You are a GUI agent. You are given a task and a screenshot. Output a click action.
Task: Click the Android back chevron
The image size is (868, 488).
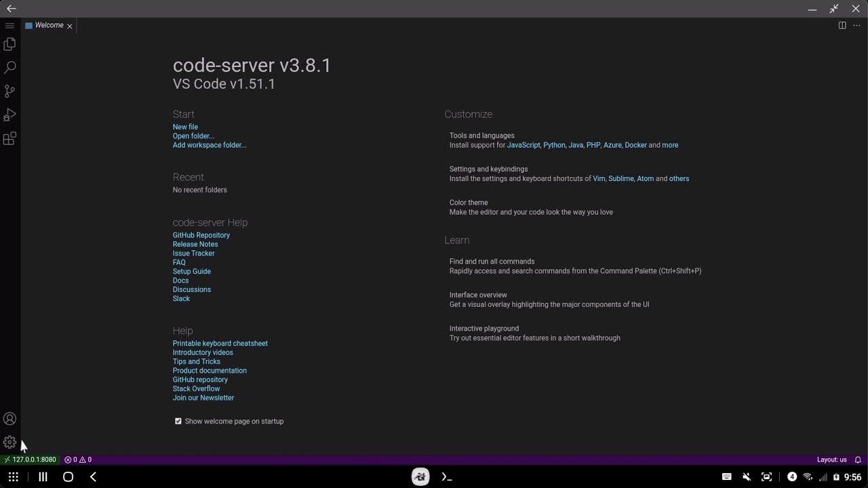click(93, 477)
